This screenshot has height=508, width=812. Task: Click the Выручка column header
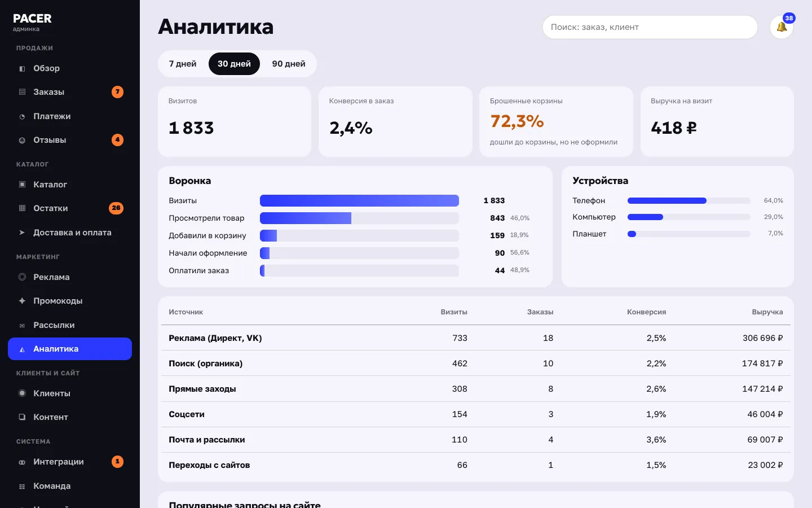point(767,312)
